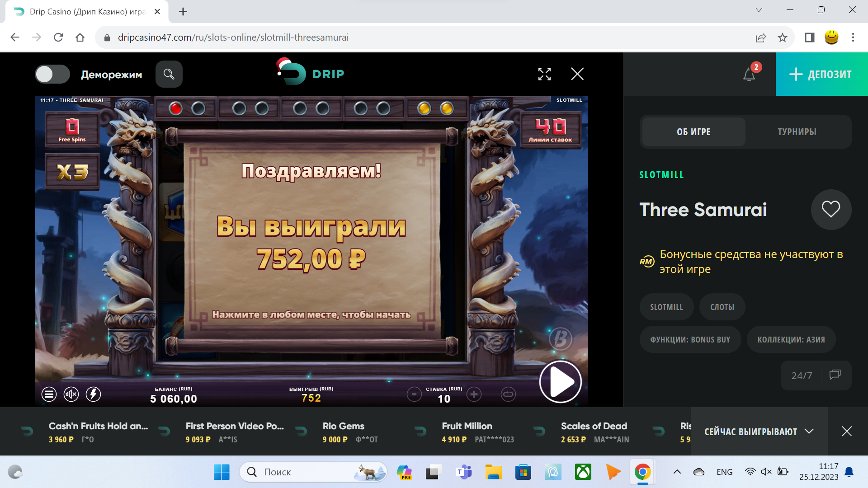This screenshot has width=868, height=488.
Task: Enter fullscreen mode for the game
Action: [544, 74]
